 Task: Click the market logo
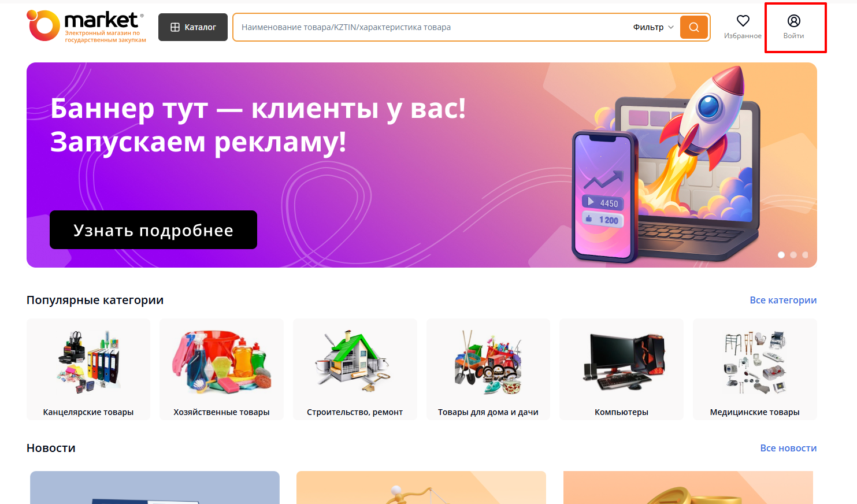tap(87, 27)
